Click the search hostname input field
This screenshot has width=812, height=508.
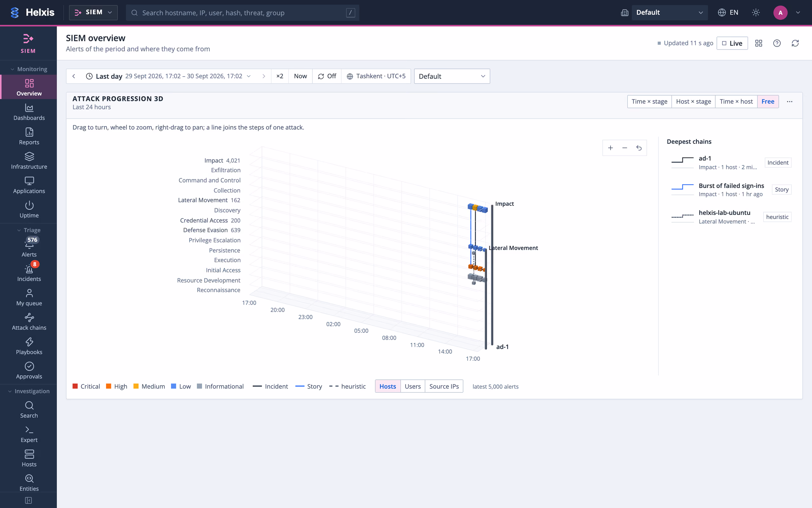(242, 13)
